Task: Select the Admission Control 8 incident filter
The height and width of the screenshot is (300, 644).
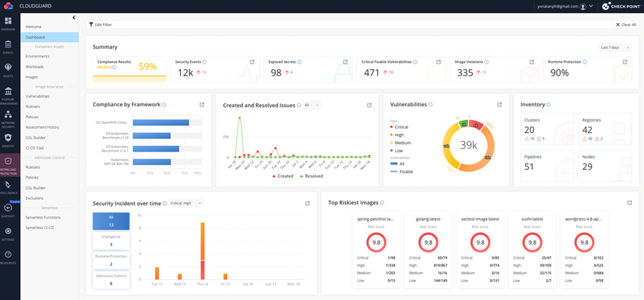Action: 111,280
